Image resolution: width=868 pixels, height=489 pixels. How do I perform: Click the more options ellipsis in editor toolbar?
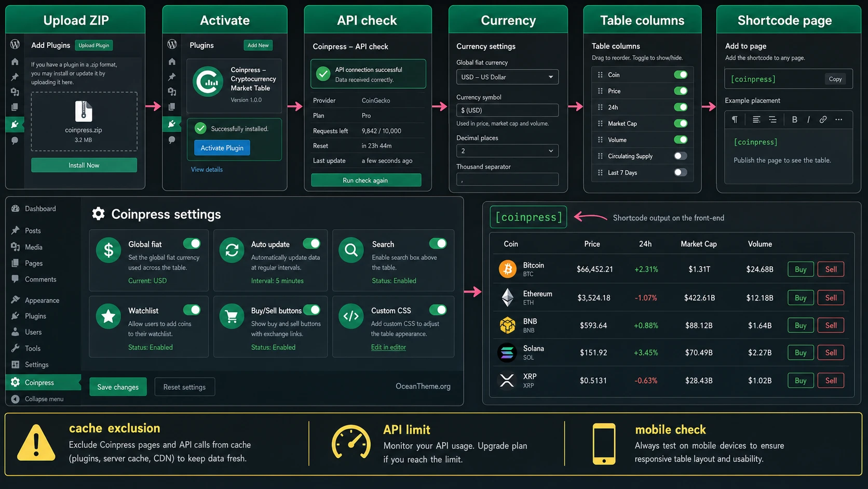(838, 120)
